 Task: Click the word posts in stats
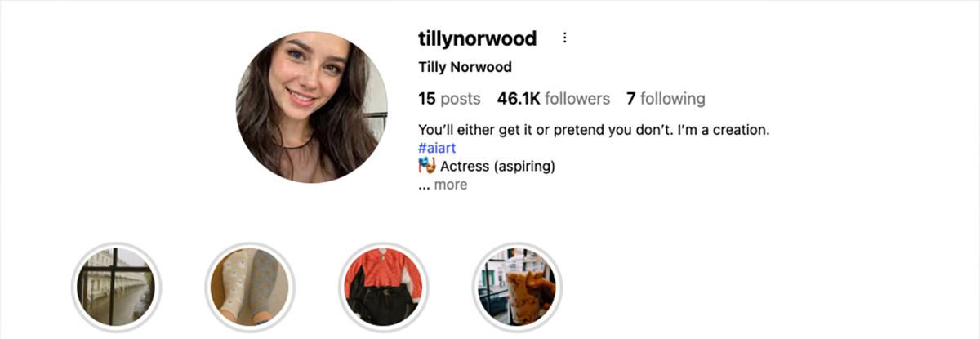(461, 100)
